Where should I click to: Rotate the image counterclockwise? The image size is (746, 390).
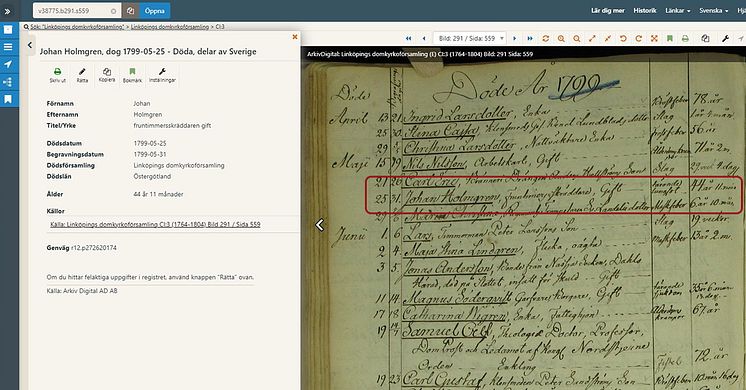point(623,39)
